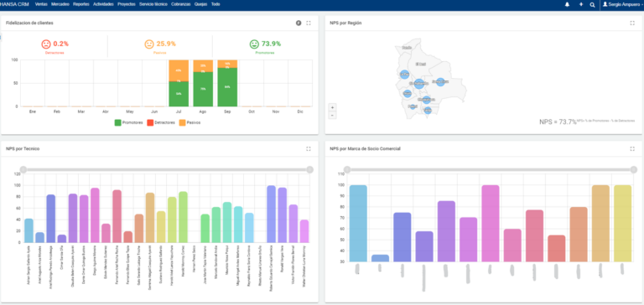The height and width of the screenshot is (305, 644).
Task: Click the green Promotores happy face icon
Action: [x=254, y=44]
